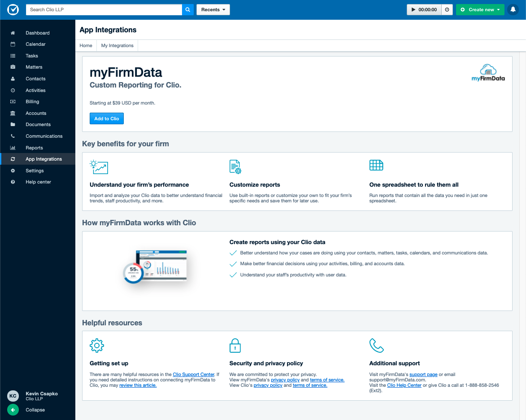Select Reports in the sidebar

[x=34, y=148]
